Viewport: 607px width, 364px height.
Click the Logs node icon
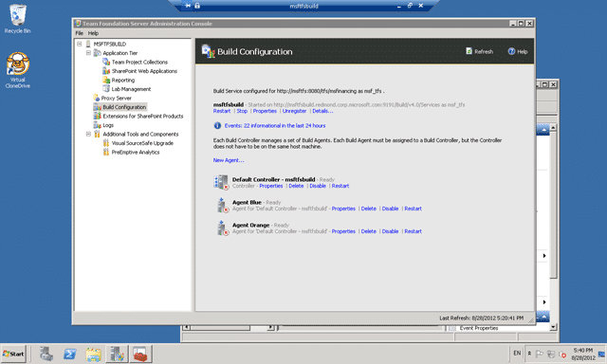(x=97, y=125)
